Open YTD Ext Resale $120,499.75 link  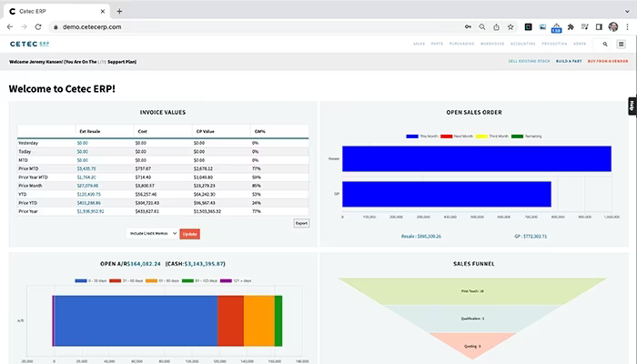(89, 194)
